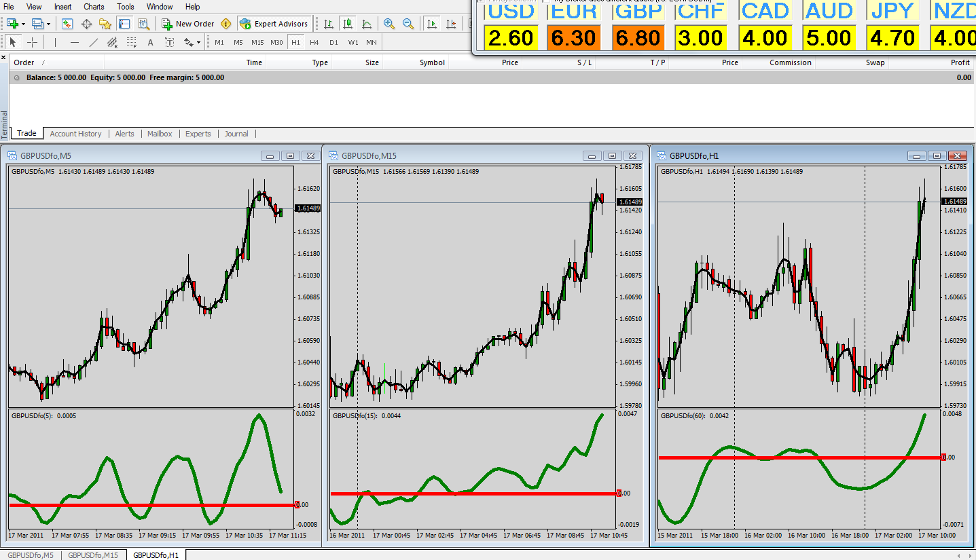The height and width of the screenshot is (560, 976).
Task: Close the Terminal panel with the x
Action: pyautogui.click(x=3, y=58)
